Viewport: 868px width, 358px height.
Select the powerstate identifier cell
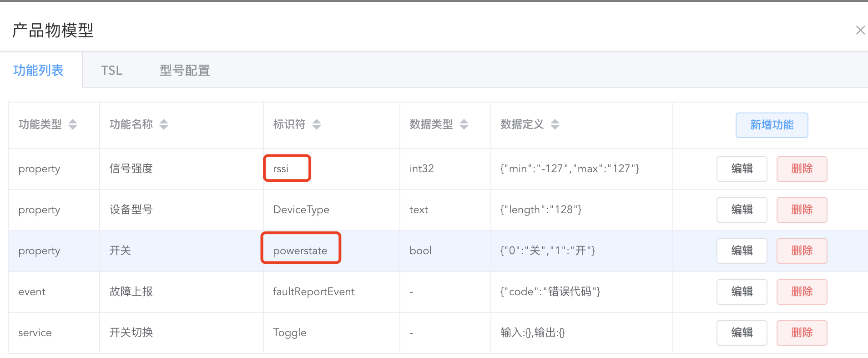(300, 251)
